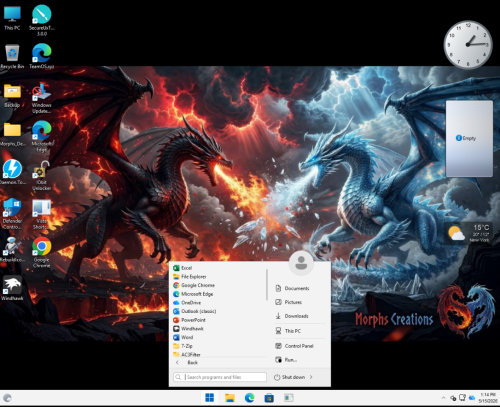Open File Explorer from taskbar

click(x=230, y=398)
